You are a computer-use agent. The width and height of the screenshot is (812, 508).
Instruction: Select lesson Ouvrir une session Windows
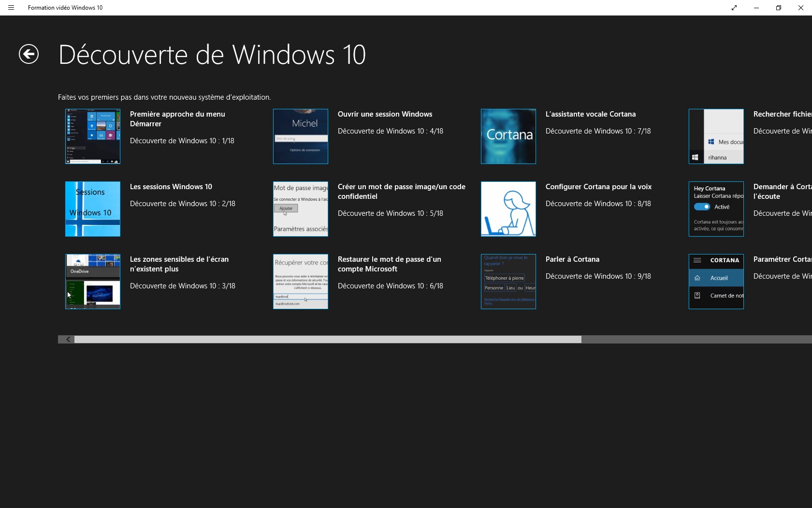coord(385,114)
